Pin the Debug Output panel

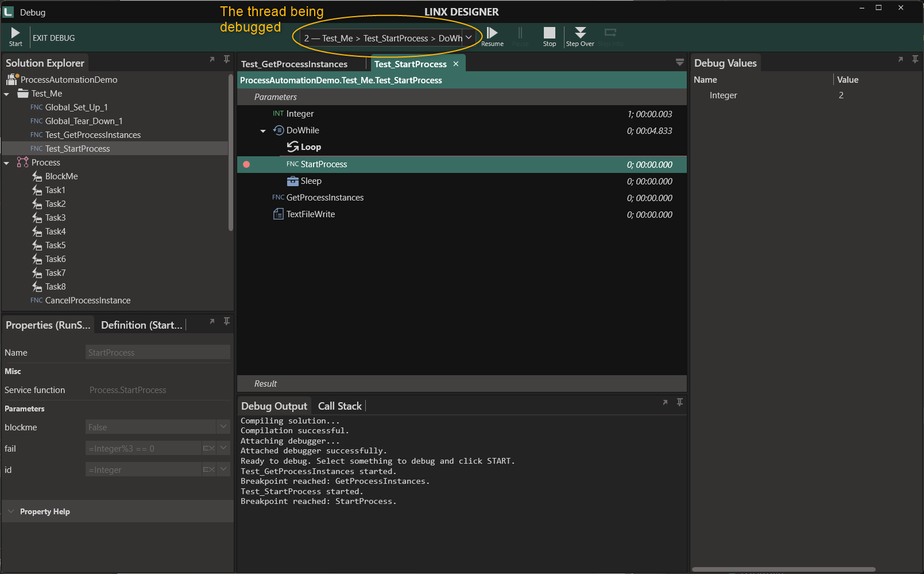(x=680, y=402)
